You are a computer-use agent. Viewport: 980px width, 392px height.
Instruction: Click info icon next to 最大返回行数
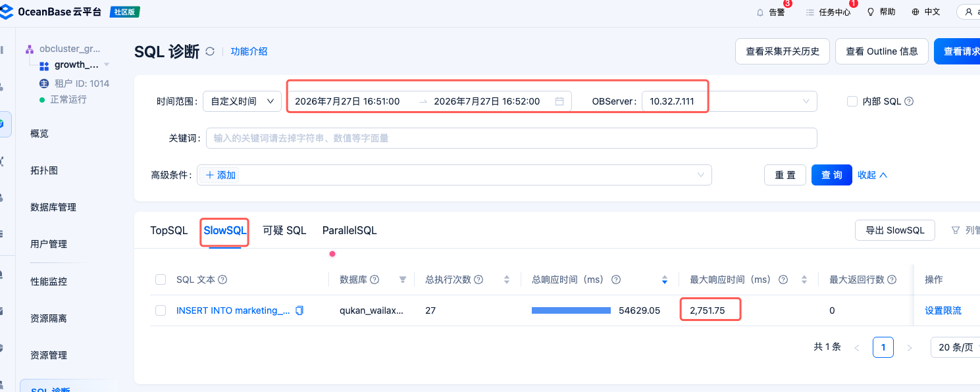(892, 280)
